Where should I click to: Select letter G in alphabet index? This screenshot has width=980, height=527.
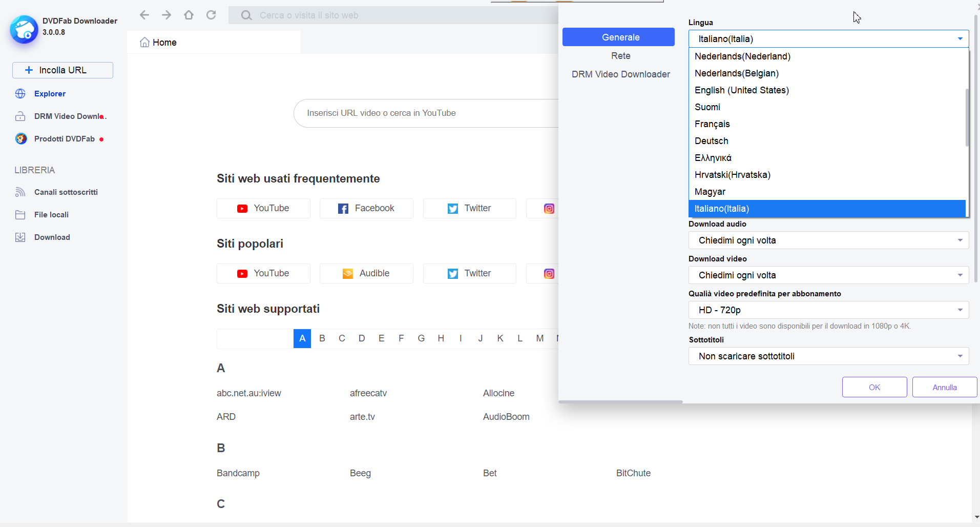(421, 338)
